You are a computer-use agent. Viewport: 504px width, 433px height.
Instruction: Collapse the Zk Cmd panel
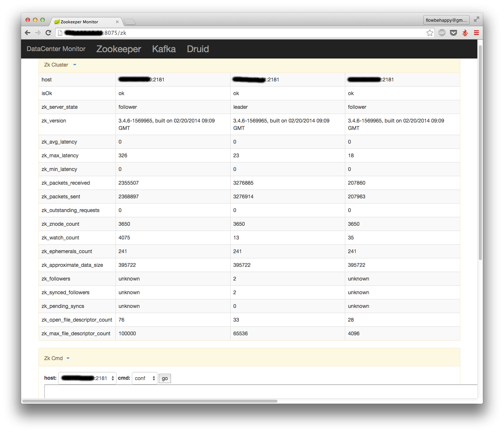click(68, 358)
